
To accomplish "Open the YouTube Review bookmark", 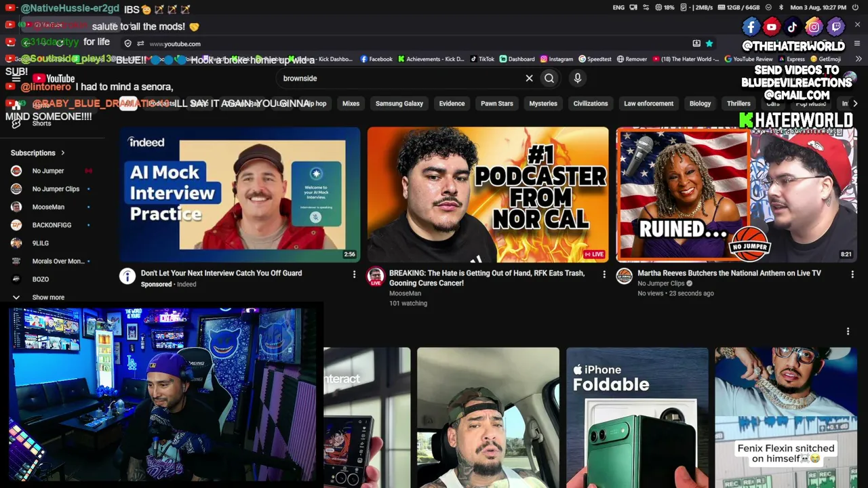I will click(x=749, y=59).
